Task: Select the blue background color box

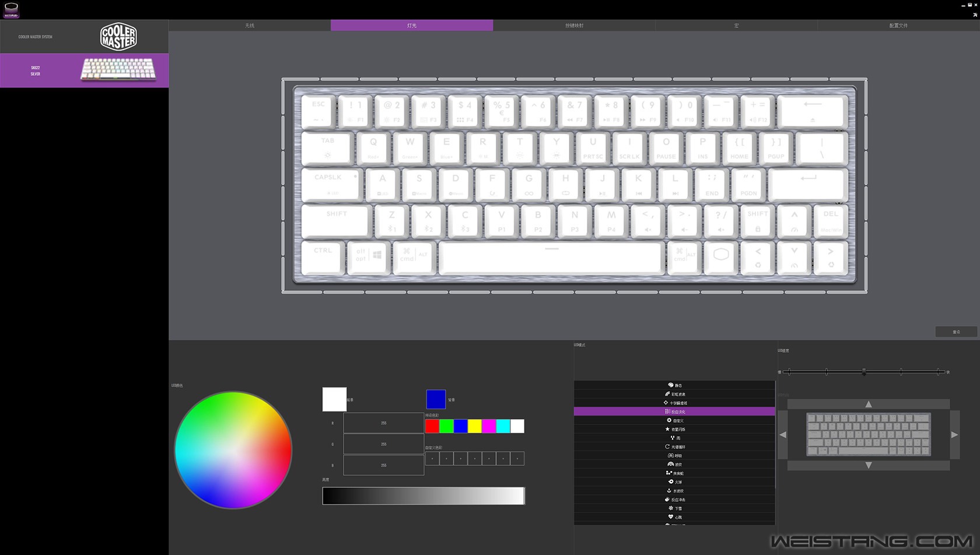Action: point(436,399)
